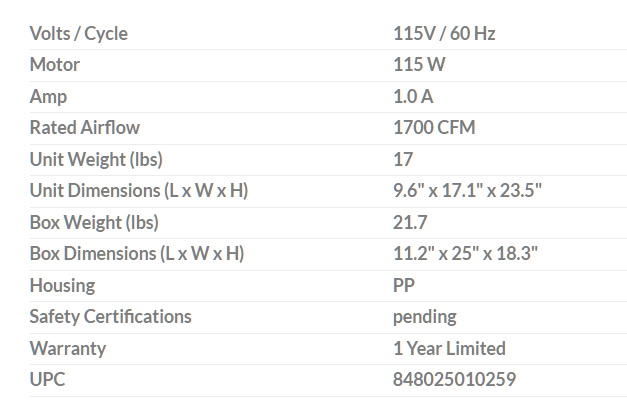The image size is (627, 407).
Task: Select the 9.6" x 17.1" x 23.5" value
Action: tap(468, 191)
